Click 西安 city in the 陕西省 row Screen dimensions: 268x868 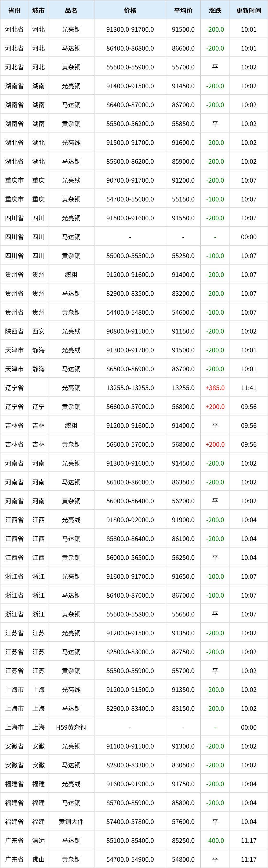click(x=38, y=331)
